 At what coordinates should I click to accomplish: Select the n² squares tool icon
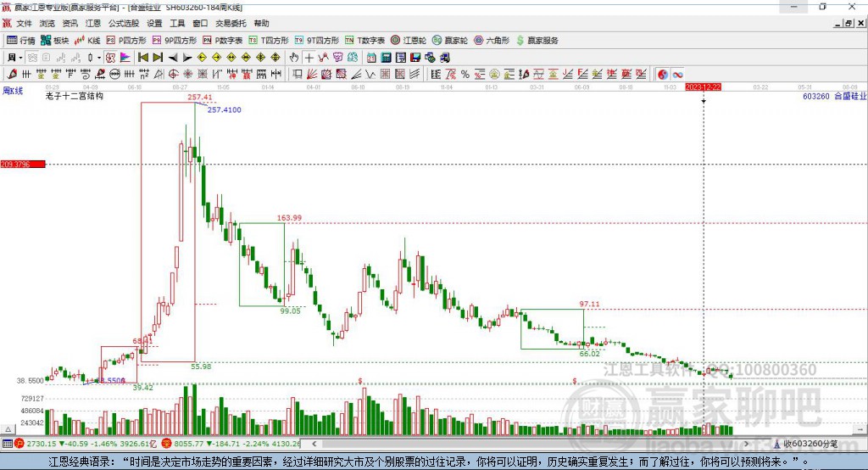[144, 75]
